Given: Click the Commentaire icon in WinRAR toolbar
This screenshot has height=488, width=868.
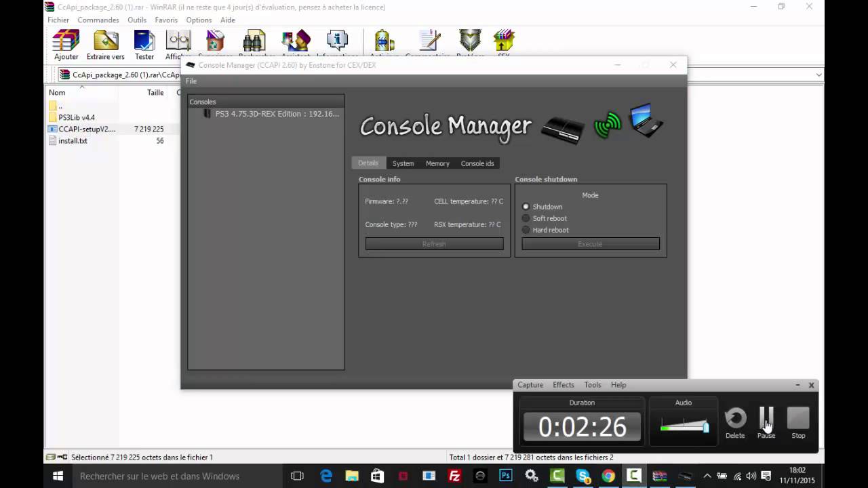Looking at the screenshot, I should point(428,42).
